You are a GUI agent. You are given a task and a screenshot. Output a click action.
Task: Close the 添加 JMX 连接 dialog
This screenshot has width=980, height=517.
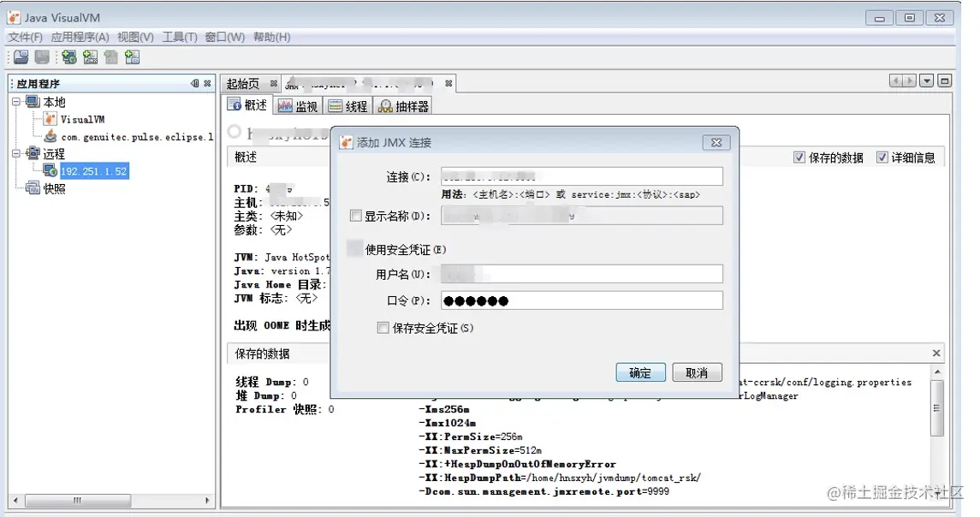coord(717,143)
